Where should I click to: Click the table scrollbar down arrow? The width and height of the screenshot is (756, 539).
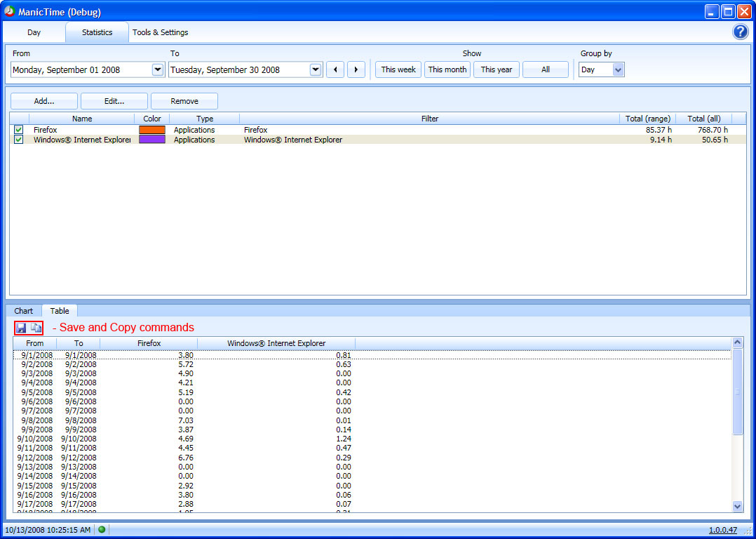pos(737,506)
